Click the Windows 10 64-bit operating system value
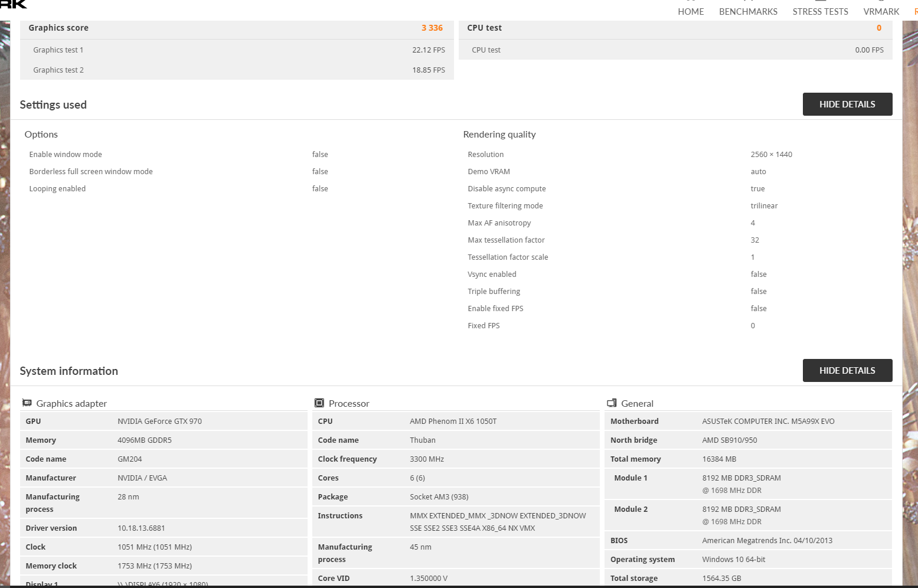 pyautogui.click(x=733, y=560)
